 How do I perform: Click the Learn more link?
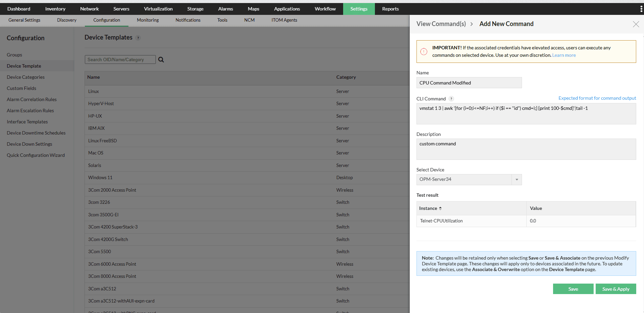coord(564,55)
